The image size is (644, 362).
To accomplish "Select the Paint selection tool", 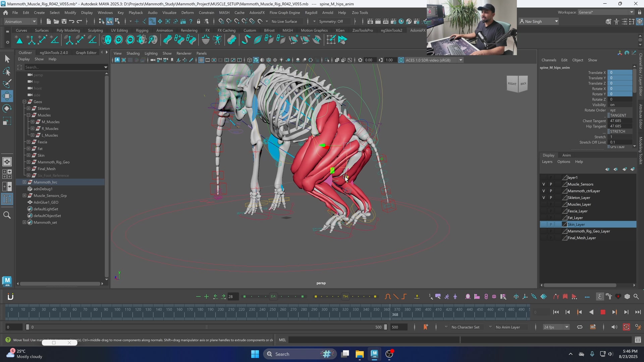I will tap(7, 83).
